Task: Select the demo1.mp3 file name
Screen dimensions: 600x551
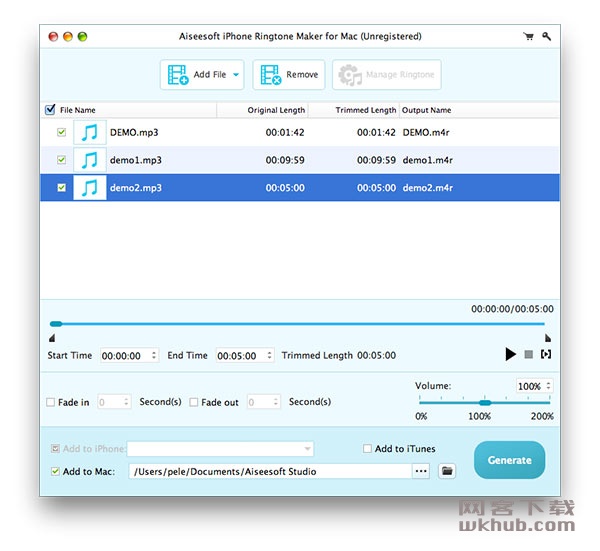Action: (x=136, y=160)
